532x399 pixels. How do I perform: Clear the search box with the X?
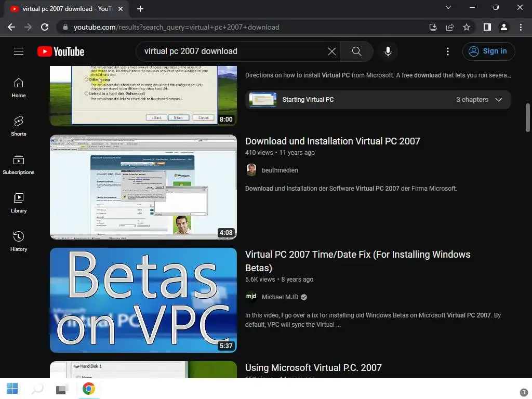[x=332, y=51]
